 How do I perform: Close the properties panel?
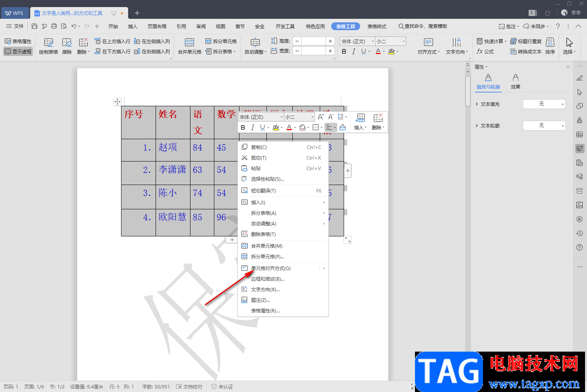coord(568,67)
